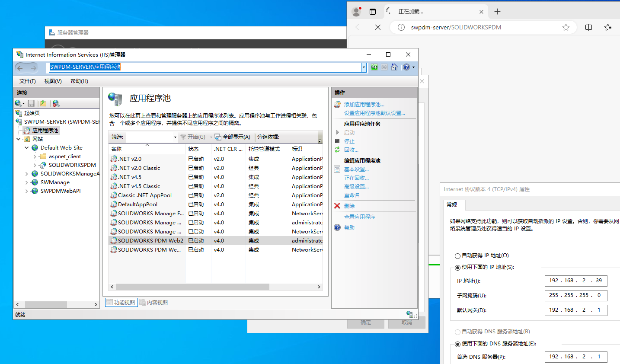Click the up one level folder icon
The image size is (620, 364).
(43, 103)
